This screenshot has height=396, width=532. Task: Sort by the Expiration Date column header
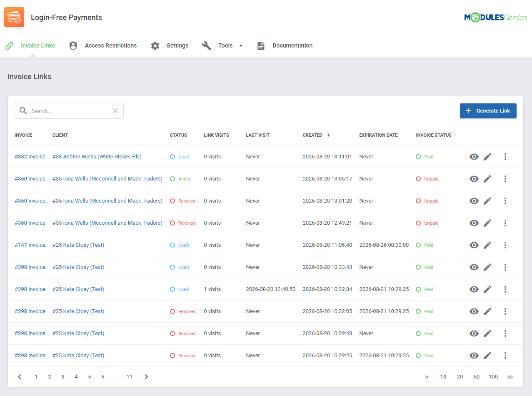point(378,135)
